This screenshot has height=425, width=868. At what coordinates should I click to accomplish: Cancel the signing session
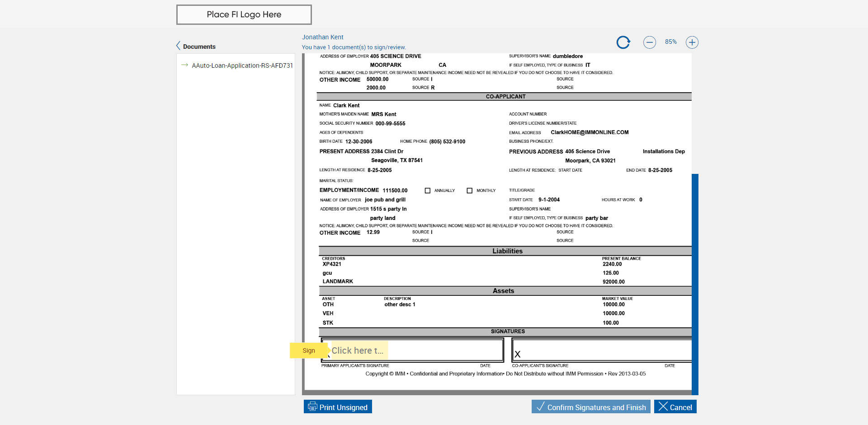(675, 406)
